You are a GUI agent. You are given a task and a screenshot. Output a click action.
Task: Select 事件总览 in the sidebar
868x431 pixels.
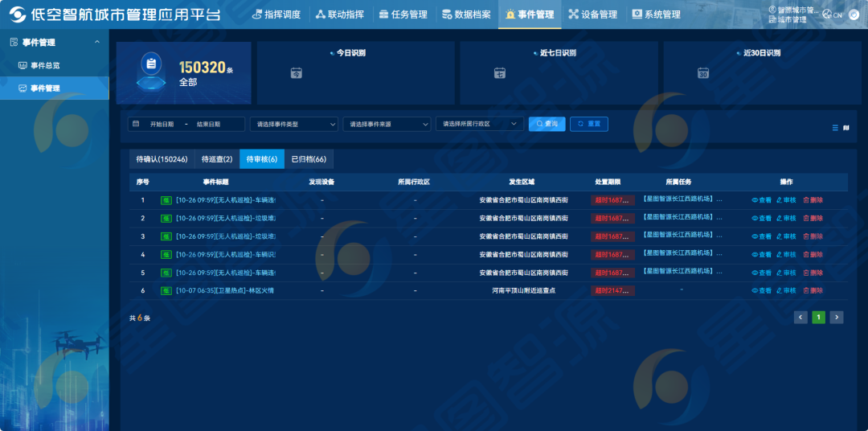45,65
